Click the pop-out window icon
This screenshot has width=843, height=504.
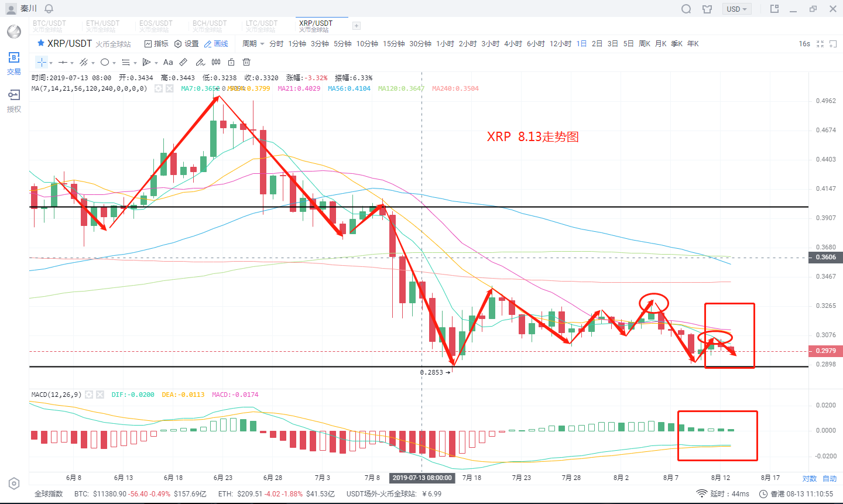[x=775, y=9]
